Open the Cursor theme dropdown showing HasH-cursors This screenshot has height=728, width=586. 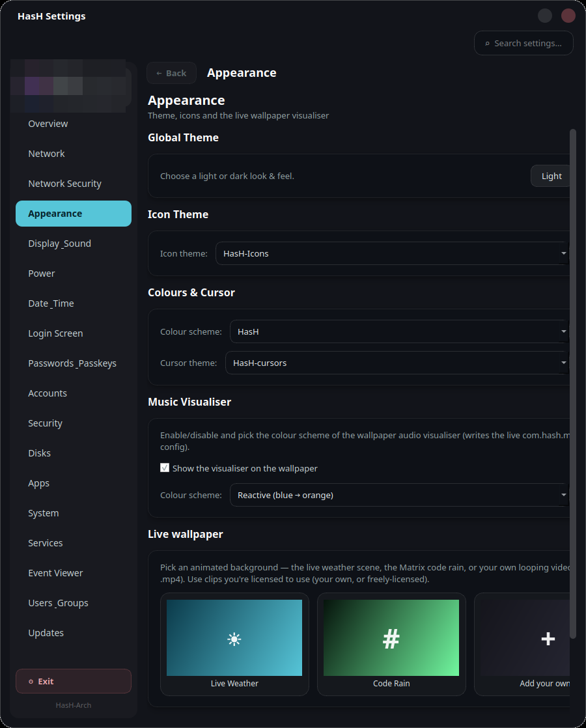click(x=397, y=363)
